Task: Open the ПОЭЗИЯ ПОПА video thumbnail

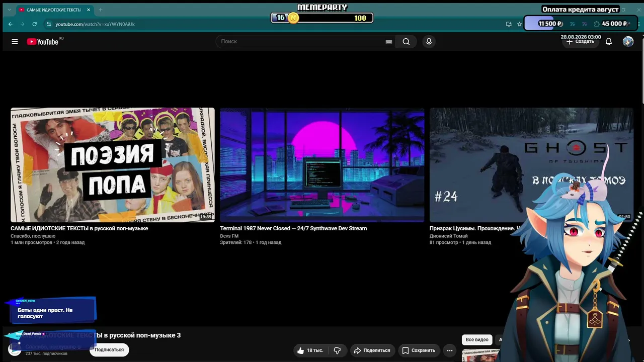Action: click(113, 165)
